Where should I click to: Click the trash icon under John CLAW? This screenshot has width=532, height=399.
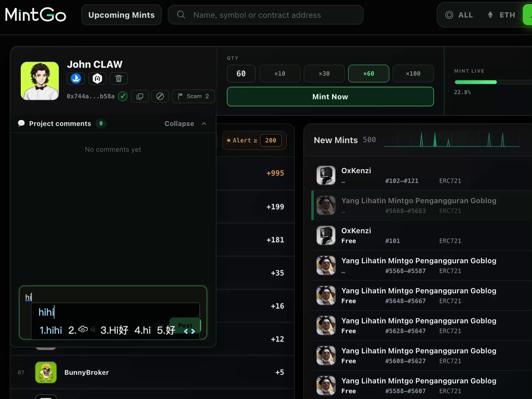118,79
